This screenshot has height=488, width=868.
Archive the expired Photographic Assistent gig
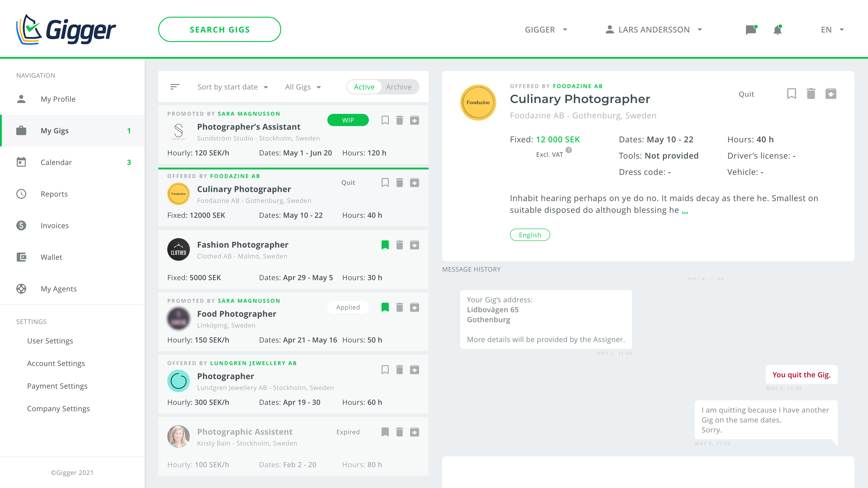[x=415, y=432]
